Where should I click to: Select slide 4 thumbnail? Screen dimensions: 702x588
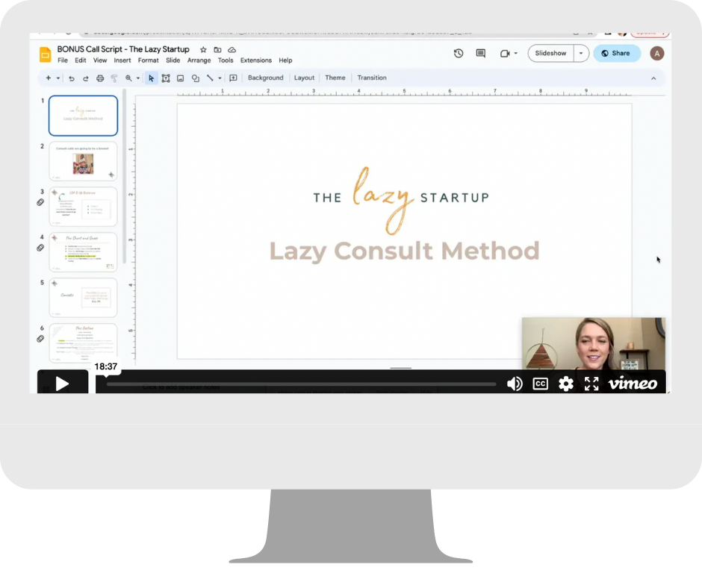[84, 252]
